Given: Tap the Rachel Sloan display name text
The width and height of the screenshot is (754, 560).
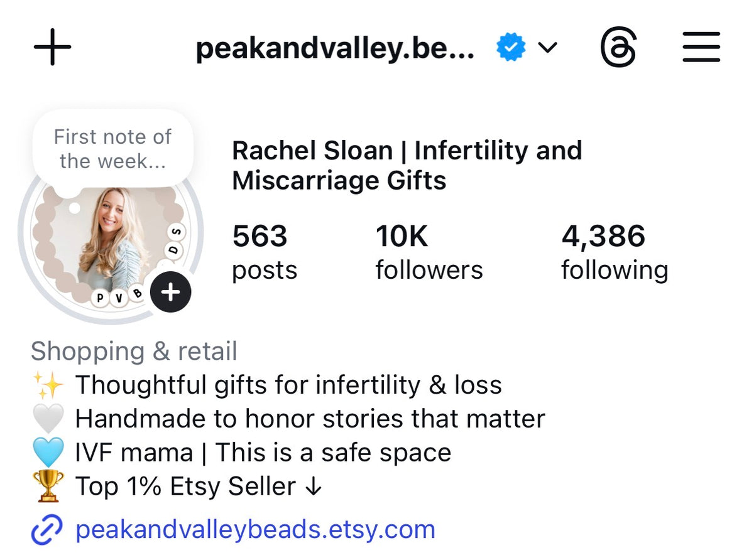Looking at the screenshot, I should click(407, 166).
